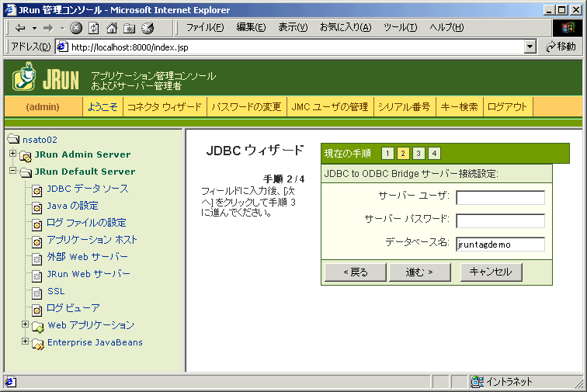Click the JRun Default Server folder icon
The image size is (587, 392).
click(26, 172)
